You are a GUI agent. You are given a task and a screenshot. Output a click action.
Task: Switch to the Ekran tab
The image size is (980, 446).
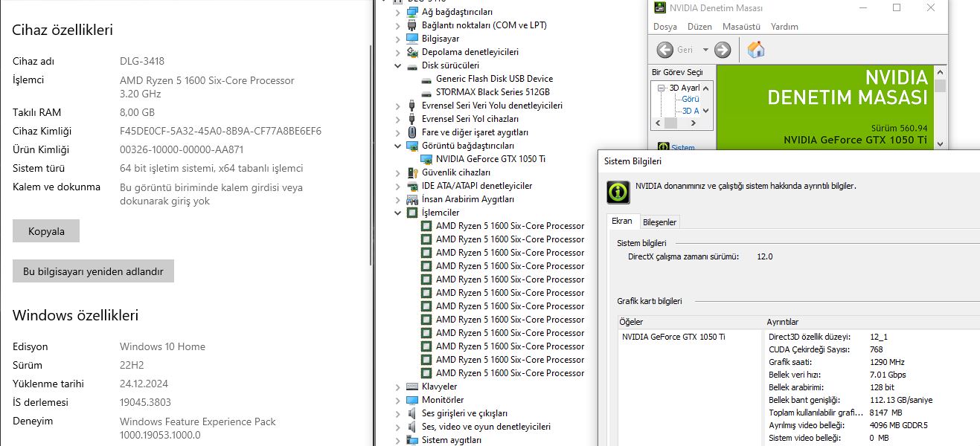point(621,221)
